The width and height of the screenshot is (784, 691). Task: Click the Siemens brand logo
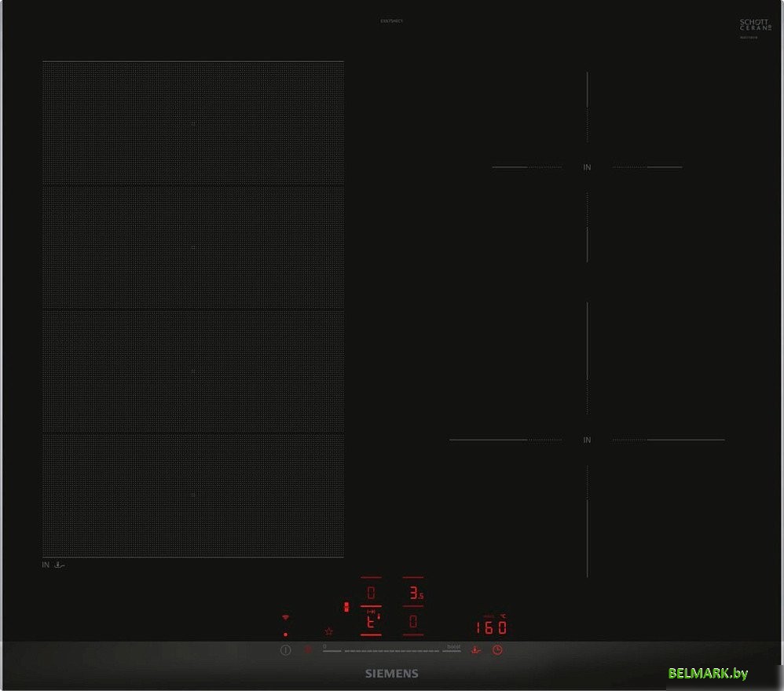point(391,674)
